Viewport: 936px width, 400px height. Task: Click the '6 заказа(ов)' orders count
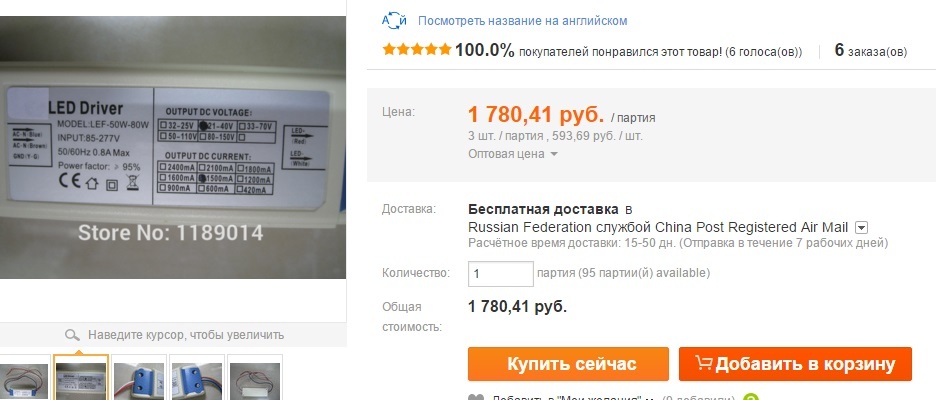870,51
